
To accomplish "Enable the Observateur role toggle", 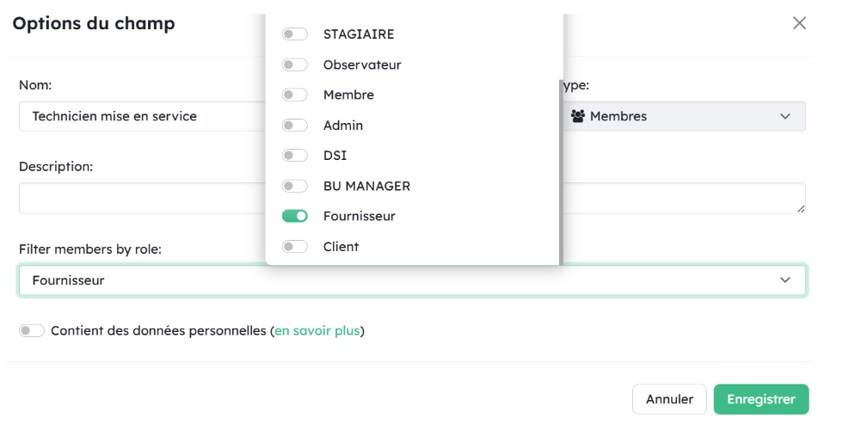I will 295,65.
